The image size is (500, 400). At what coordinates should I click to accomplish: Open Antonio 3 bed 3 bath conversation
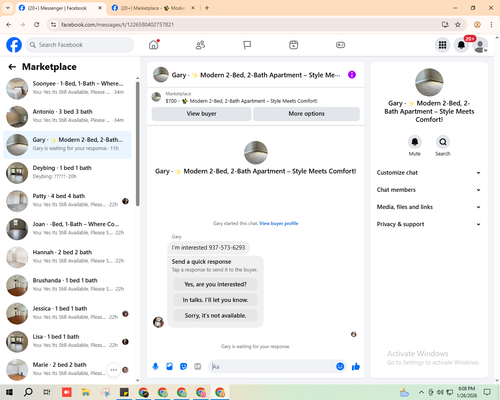point(68,117)
